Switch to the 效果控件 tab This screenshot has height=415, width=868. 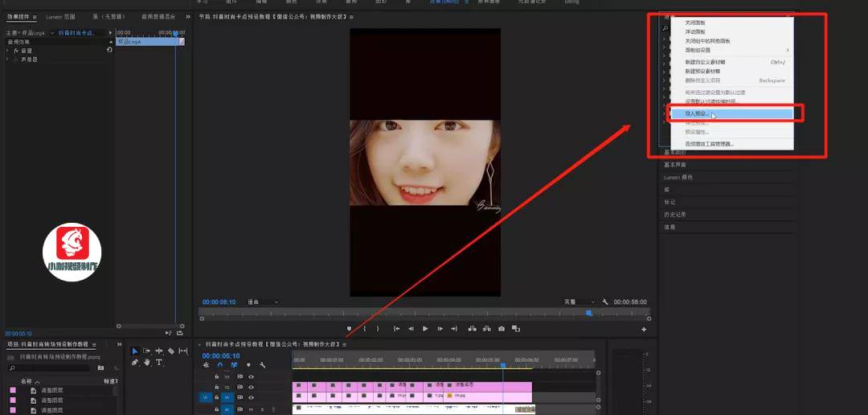pyautogui.click(x=18, y=17)
